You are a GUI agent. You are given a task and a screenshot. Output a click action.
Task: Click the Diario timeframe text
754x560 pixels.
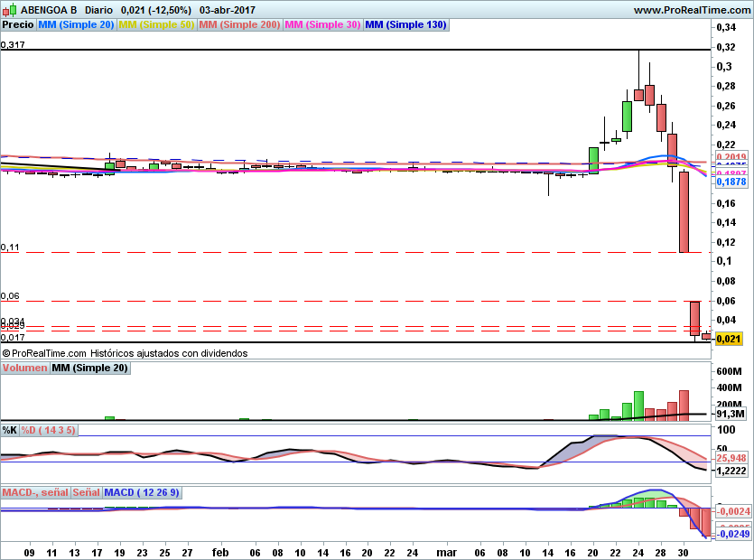tap(98, 10)
